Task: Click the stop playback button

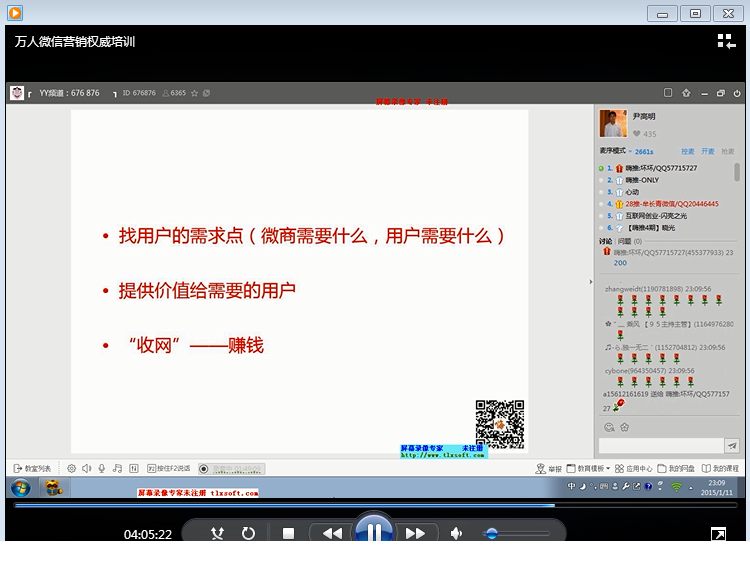Action: coord(288,533)
